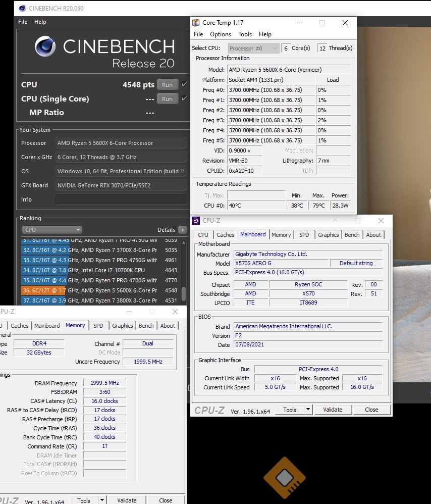Switch to the Bench tab in CPU-Z Mainboard window
The width and height of the screenshot is (431, 504).
[x=352, y=235]
